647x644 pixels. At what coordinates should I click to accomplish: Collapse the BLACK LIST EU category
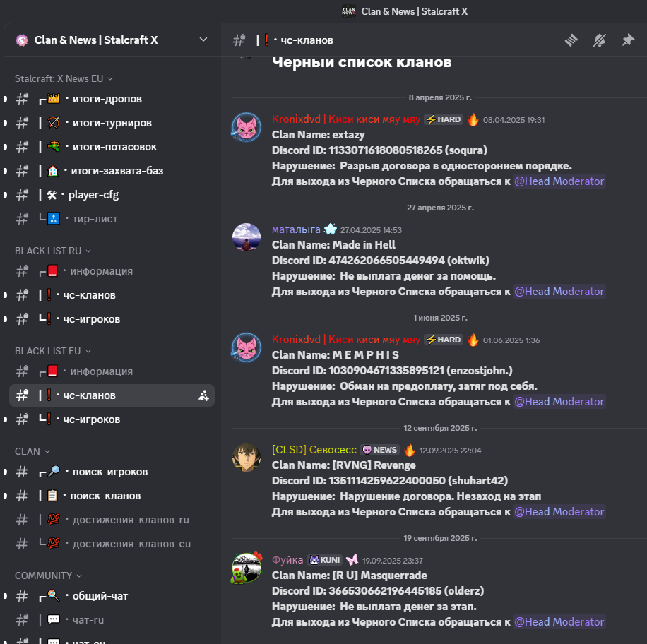pos(53,351)
